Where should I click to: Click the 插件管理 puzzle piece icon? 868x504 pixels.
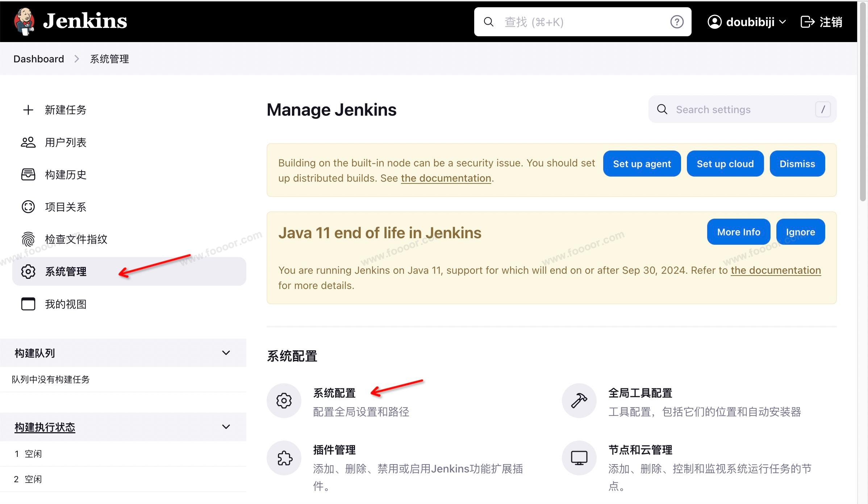point(284,458)
